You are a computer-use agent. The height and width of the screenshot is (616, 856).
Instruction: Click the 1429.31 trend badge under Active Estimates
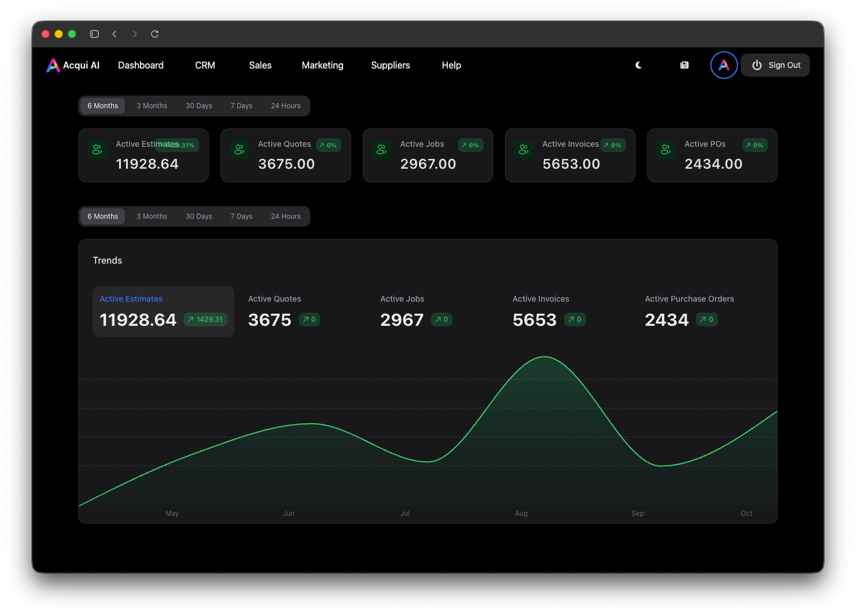(x=206, y=319)
